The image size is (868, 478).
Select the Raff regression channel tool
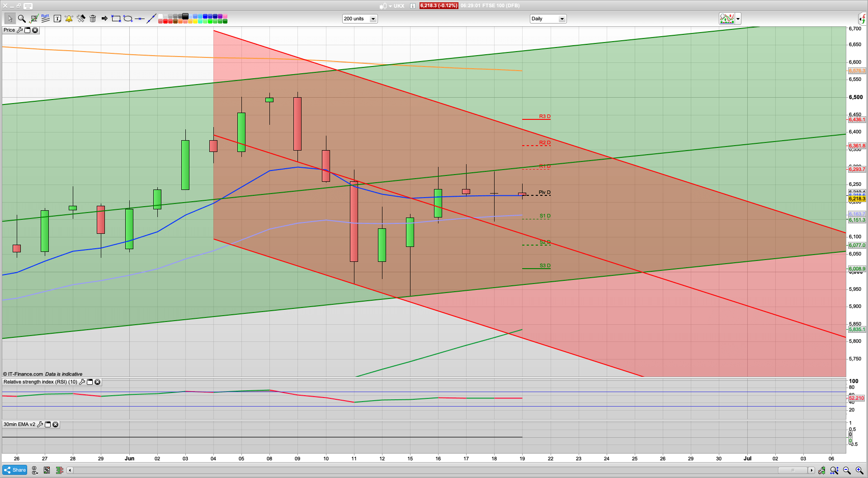45,18
